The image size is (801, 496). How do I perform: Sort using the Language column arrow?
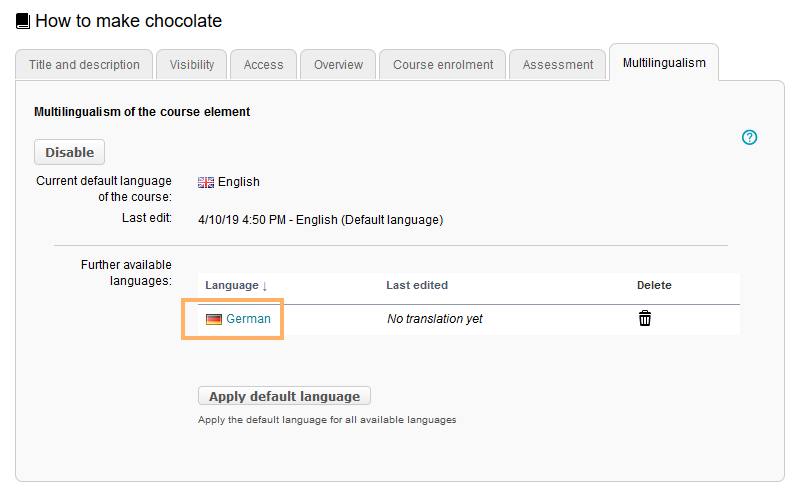click(265, 286)
